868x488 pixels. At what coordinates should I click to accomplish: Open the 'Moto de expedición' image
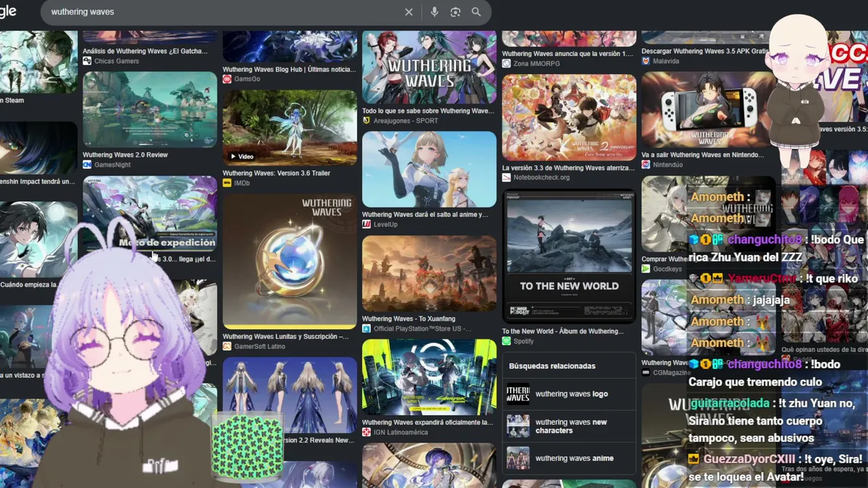pyautogui.click(x=150, y=214)
